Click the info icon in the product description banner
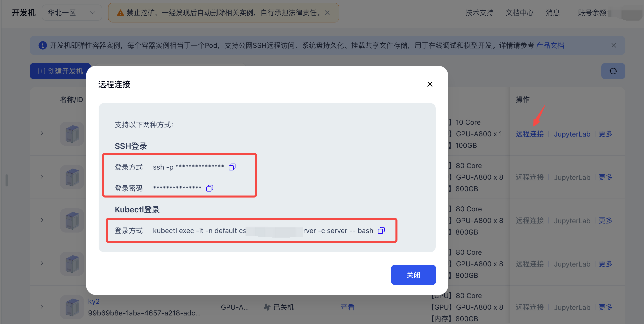Viewport: 644px width, 324px height. point(43,45)
